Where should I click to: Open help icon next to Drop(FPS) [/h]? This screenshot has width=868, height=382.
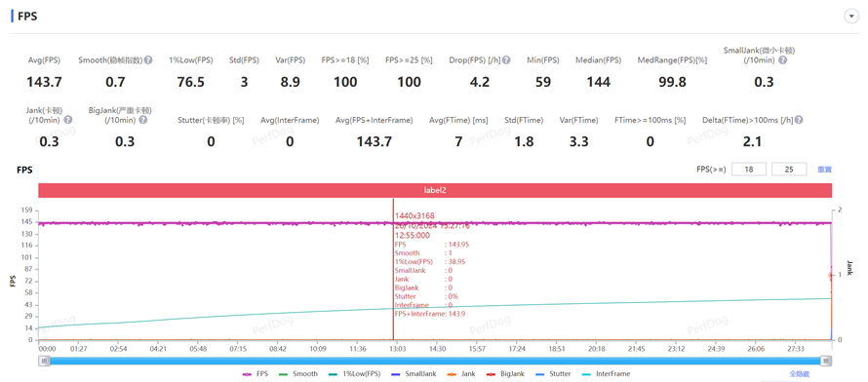[x=506, y=59]
